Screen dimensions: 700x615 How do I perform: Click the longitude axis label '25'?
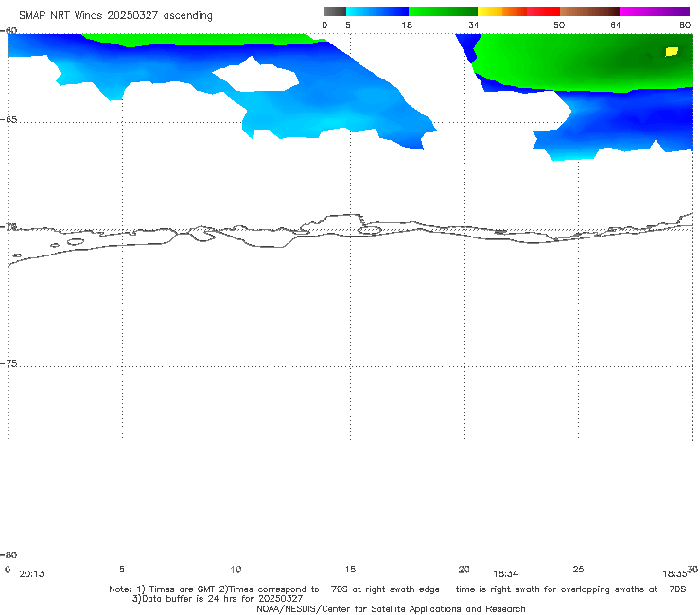578,570
